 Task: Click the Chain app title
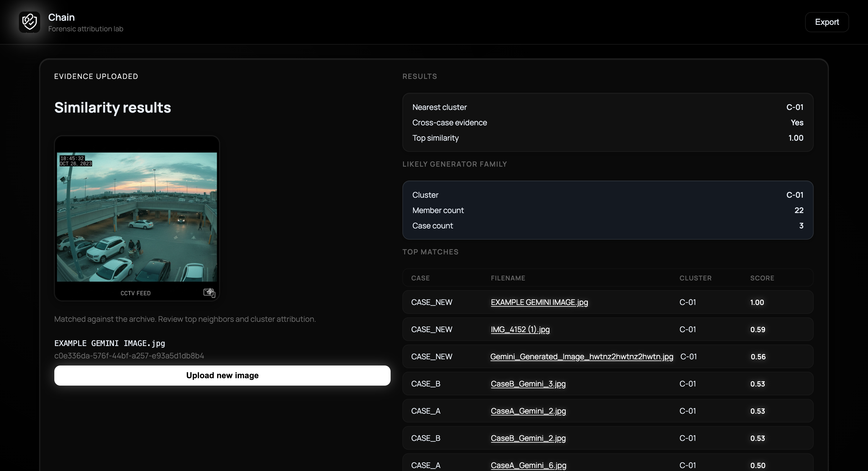click(x=61, y=17)
